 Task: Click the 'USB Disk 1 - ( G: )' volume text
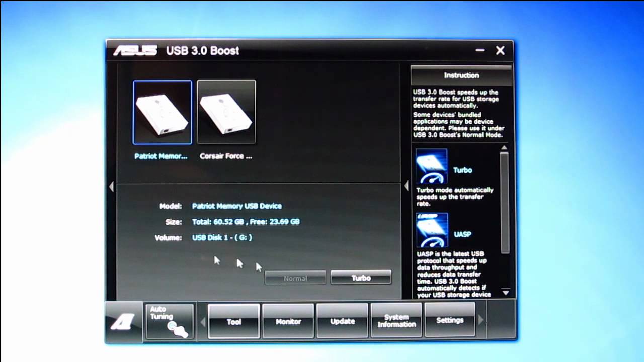point(222,238)
